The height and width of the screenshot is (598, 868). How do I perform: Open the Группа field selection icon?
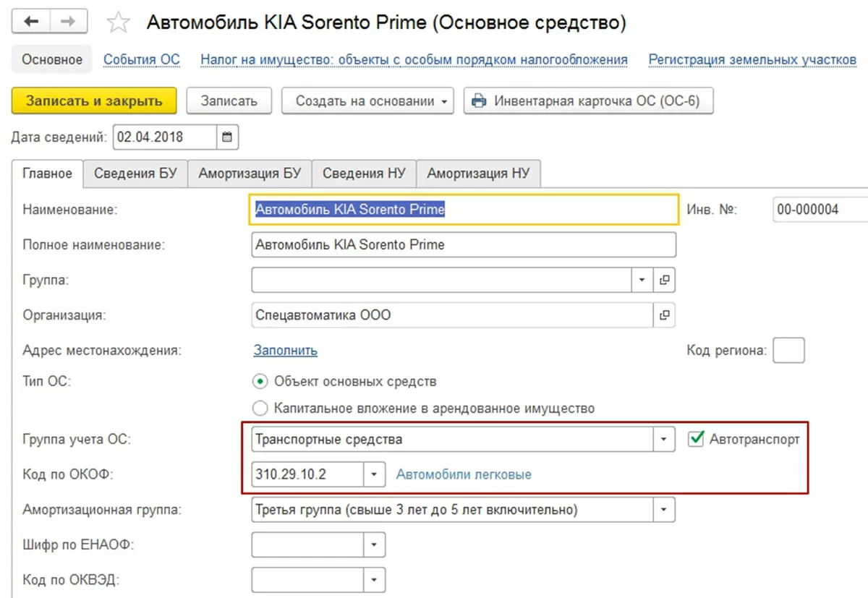pyautogui.click(x=663, y=280)
